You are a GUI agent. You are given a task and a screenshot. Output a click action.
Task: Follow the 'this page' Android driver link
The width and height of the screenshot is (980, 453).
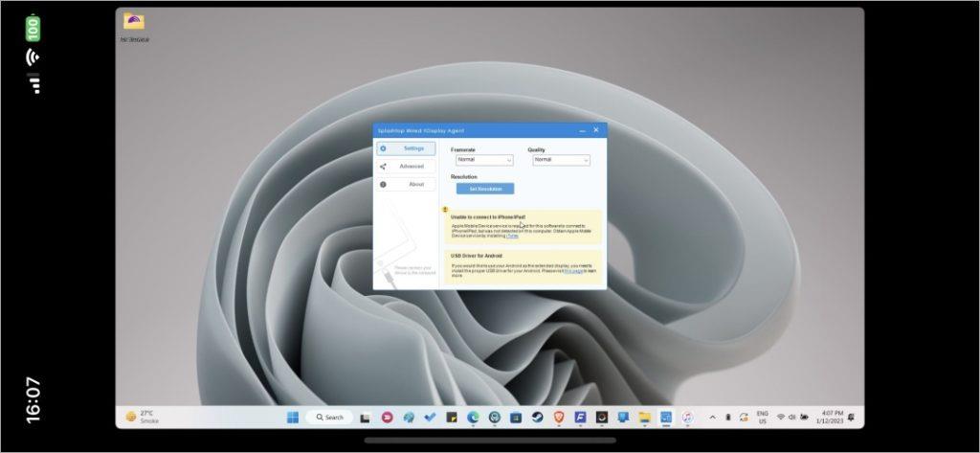pos(573,271)
